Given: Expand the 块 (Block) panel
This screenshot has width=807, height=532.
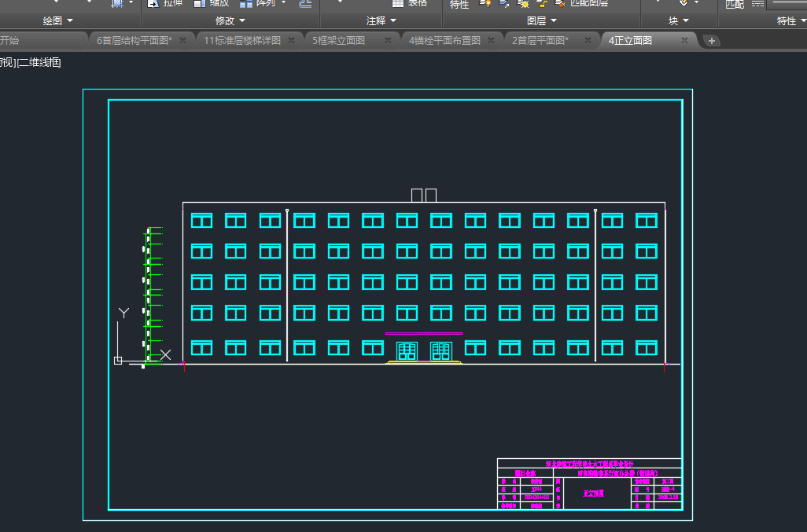Looking at the screenshot, I should point(678,20).
